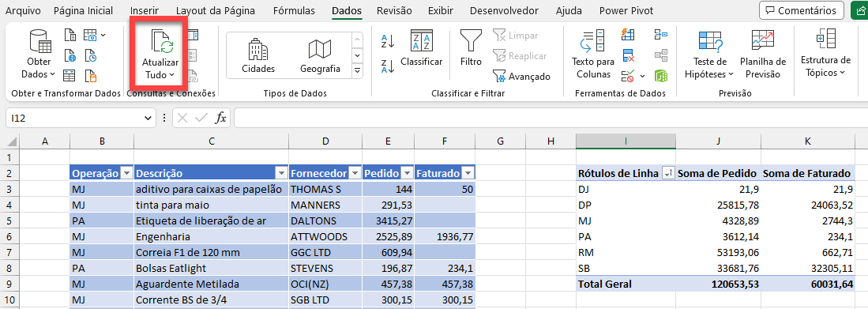This screenshot has width=868, height=309.
Task: Select pivot row label RM
Action: click(x=626, y=253)
